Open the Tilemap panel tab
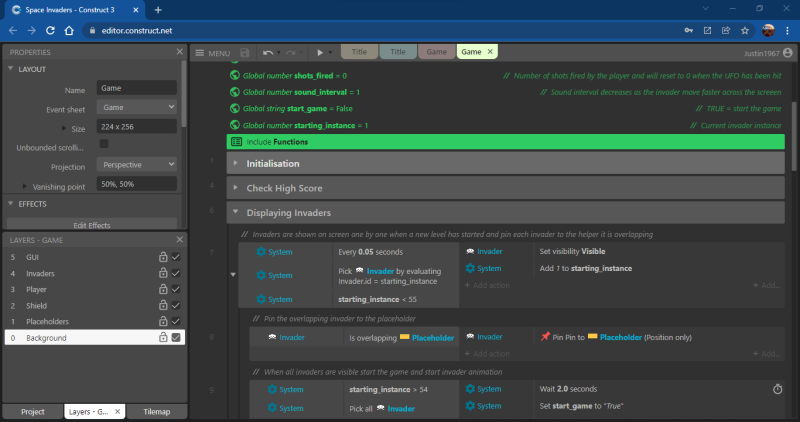The width and height of the screenshot is (800, 422). point(157,411)
